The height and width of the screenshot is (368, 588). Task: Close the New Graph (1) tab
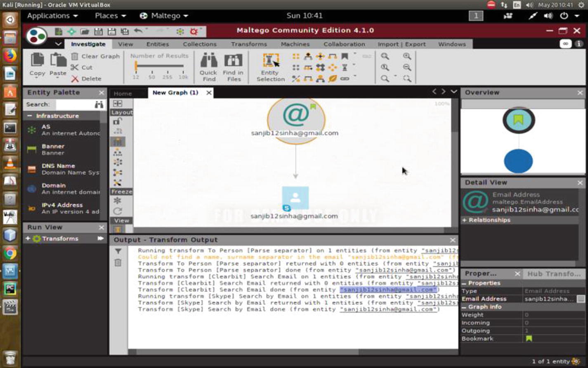(x=209, y=93)
